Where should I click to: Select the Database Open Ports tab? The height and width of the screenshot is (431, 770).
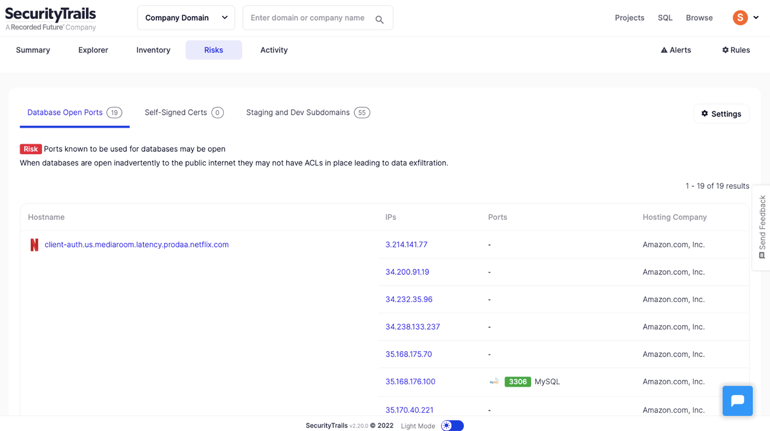(75, 112)
